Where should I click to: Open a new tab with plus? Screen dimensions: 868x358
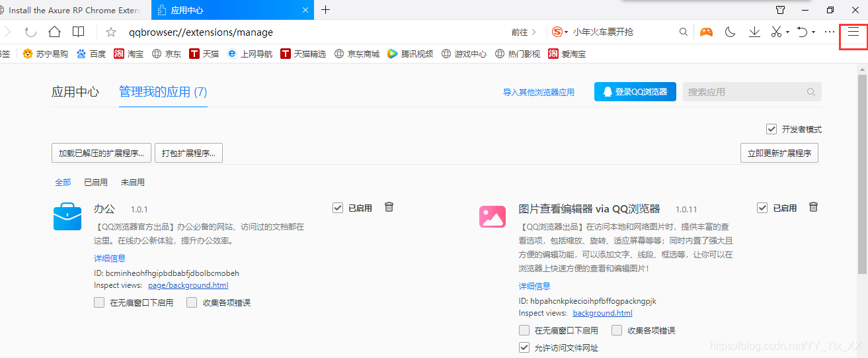[325, 10]
